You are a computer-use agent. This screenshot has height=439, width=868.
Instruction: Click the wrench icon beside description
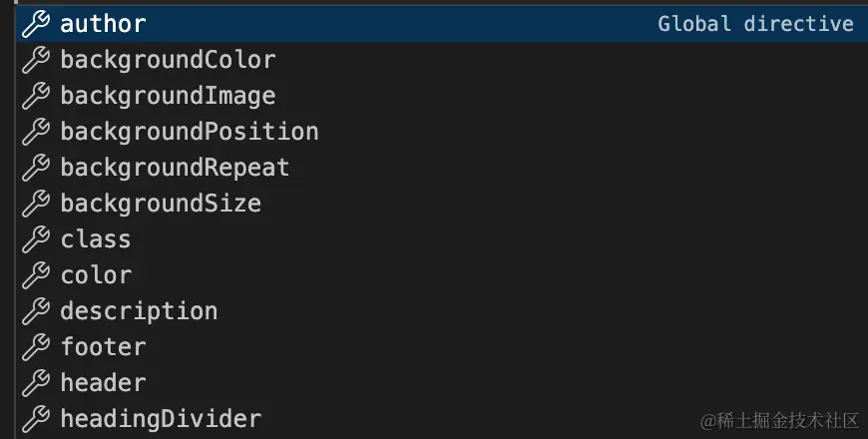coord(35,311)
